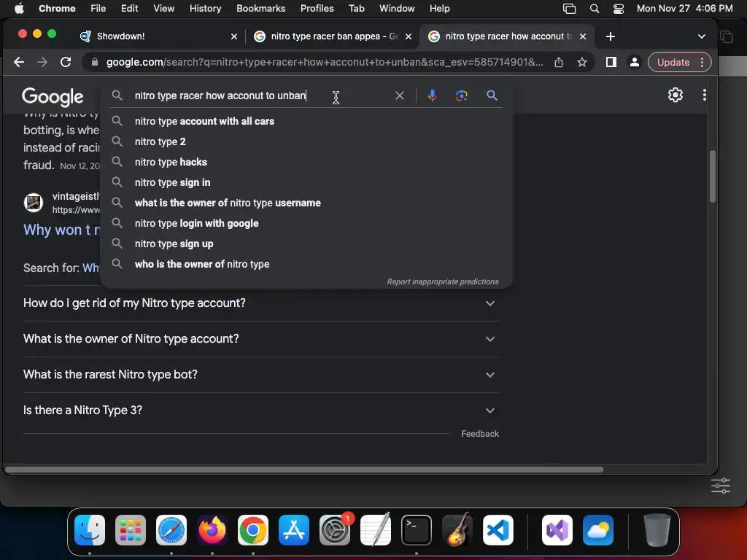The height and width of the screenshot is (560, 747).
Task: Open the tab search dropdown chevron
Action: pyautogui.click(x=701, y=36)
